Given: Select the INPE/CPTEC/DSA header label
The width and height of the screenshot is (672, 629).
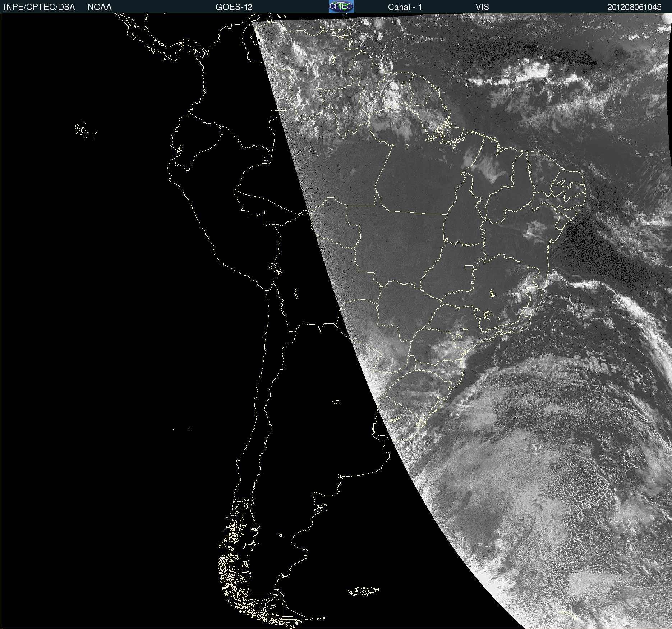Looking at the screenshot, I should point(39,7).
